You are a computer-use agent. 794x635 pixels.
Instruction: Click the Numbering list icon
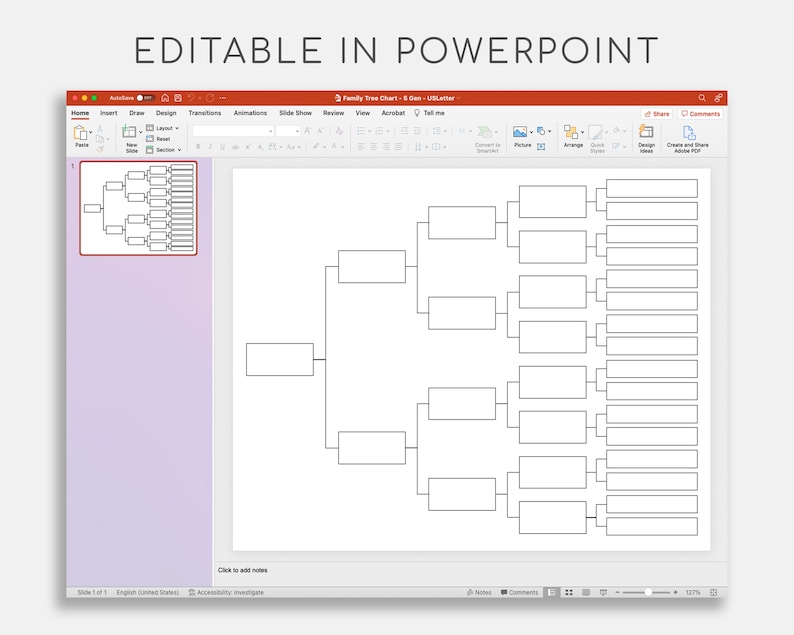379,131
